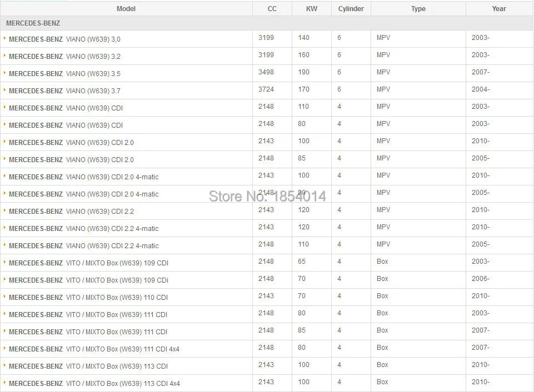Expand the arrow beside VIANO (W639) 3.2

pyautogui.click(x=4, y=56)
